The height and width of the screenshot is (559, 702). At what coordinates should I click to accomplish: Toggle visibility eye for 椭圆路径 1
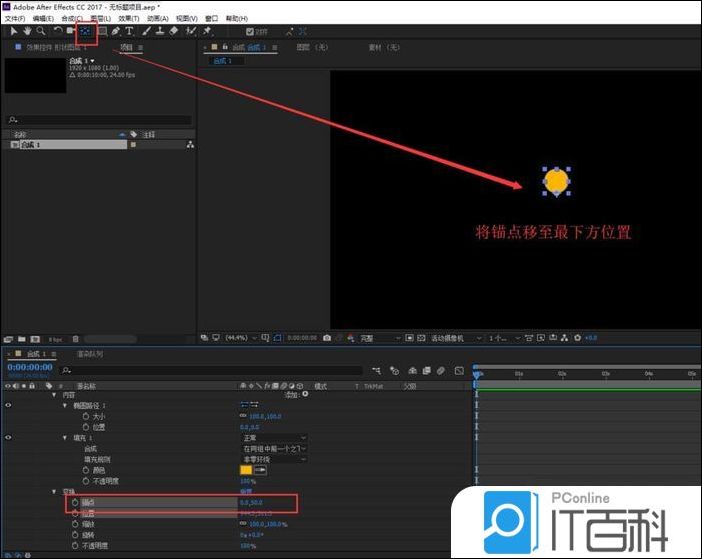pos(9,405)
